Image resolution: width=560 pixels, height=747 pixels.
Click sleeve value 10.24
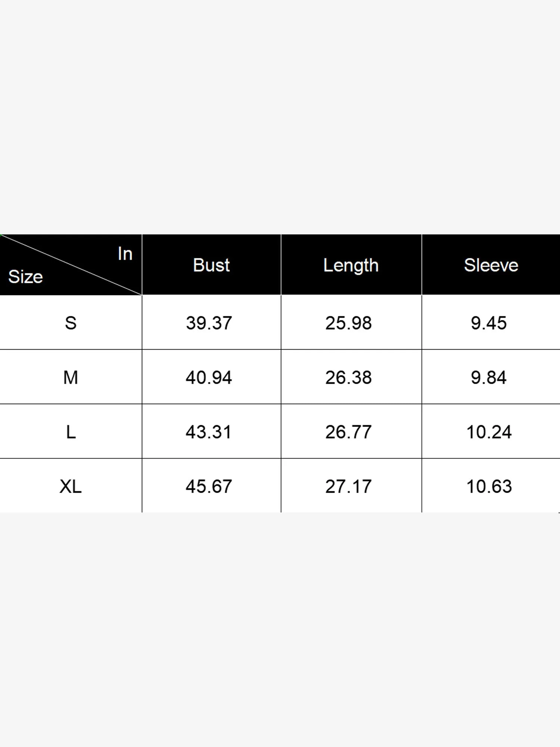coord(489,432)
